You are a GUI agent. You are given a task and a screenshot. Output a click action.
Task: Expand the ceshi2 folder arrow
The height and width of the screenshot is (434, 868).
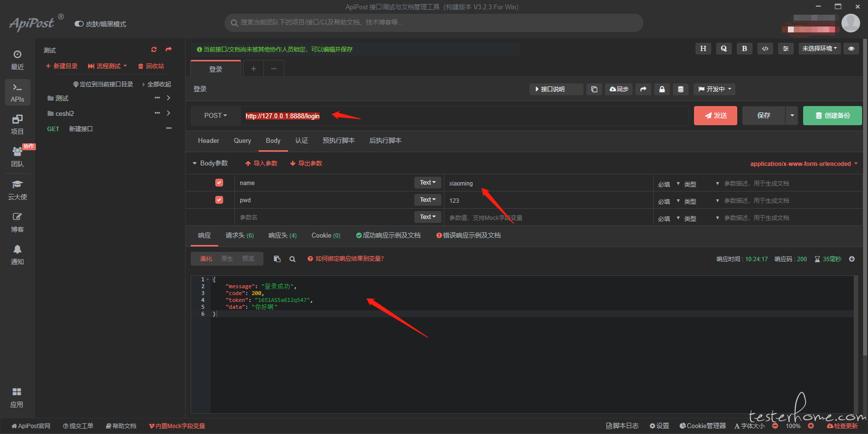click(169, 113)
